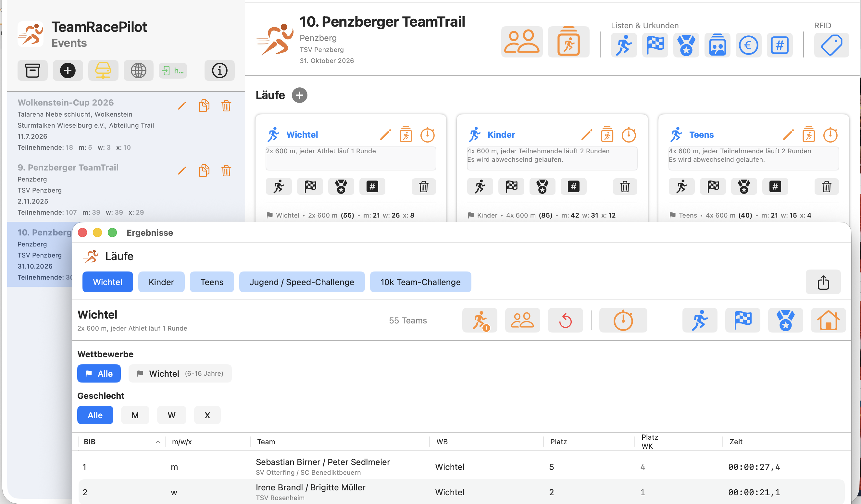Filter Geschlecht by W
Viewport: 861px width, 504px height.
pyautogui.click(x=171, y=415)
